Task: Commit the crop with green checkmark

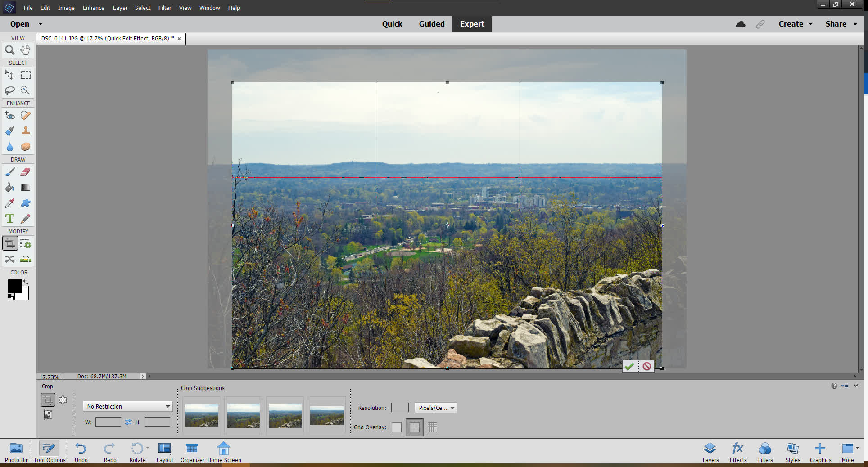Action: click(x=629, y=366)
